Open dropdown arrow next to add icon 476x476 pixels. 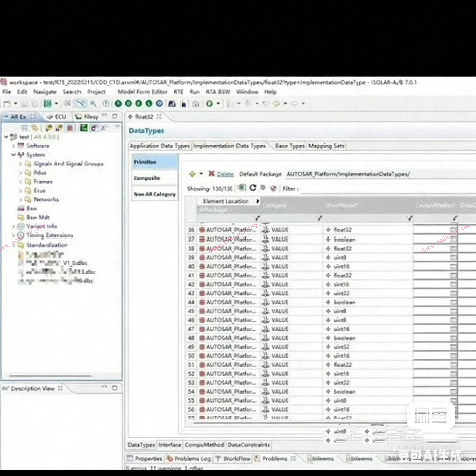201,174
